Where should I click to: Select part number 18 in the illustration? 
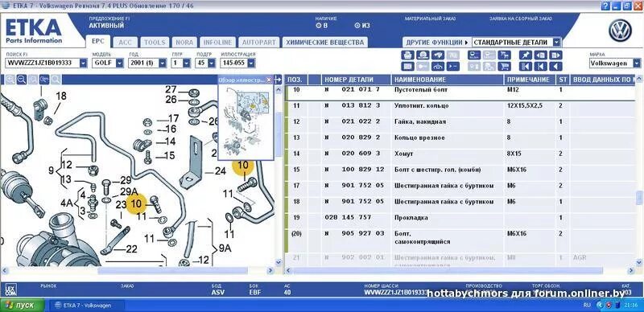[61, 96]
